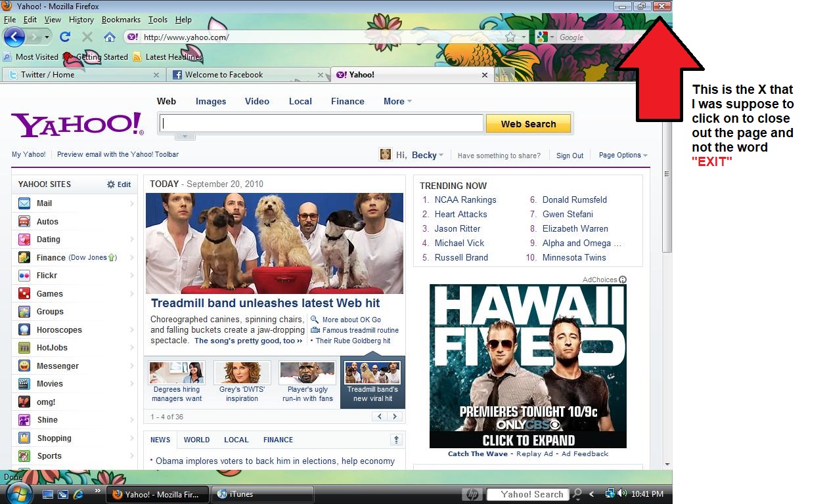Click inside the Yahoo search input field

coord(322,123)
